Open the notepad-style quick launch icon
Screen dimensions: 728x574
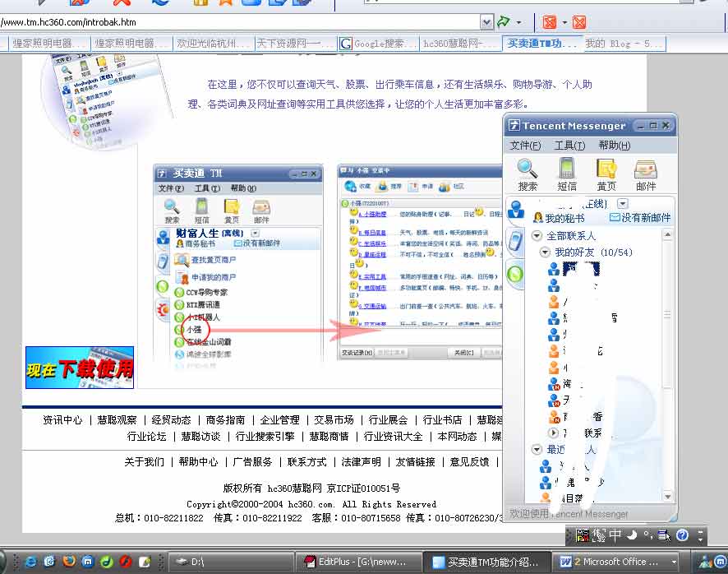click(145, 562)
